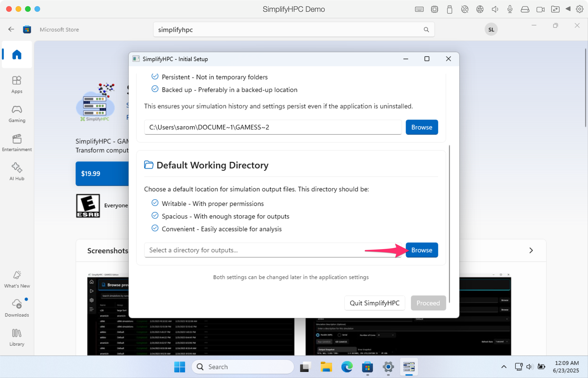Show hidden icons in system tray
Image resolution: width=588 pixels, height=378 pixels.
click(x=504, y=367)
